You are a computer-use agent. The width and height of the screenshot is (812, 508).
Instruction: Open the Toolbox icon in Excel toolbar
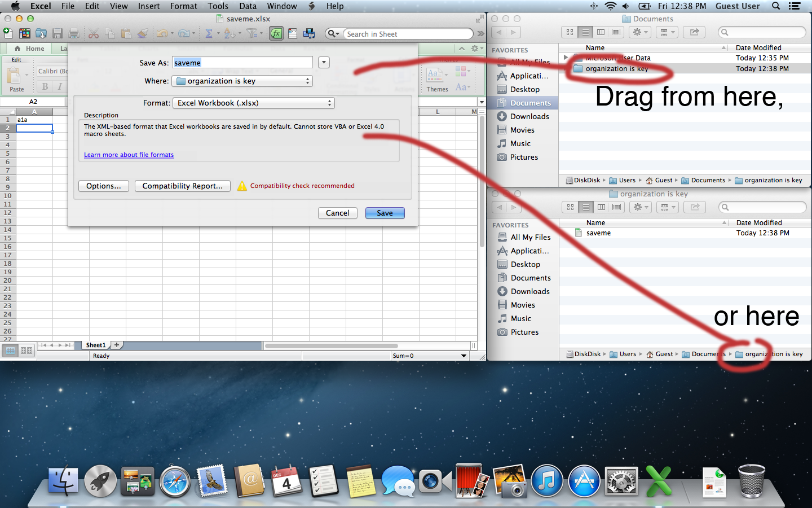click(x=293, y=34)
